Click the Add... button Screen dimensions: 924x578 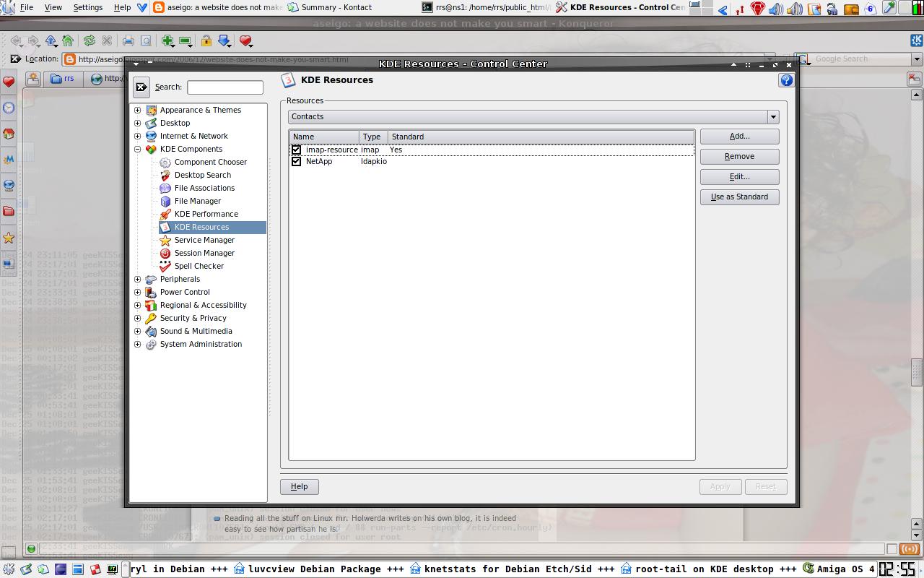coord(739,136)
